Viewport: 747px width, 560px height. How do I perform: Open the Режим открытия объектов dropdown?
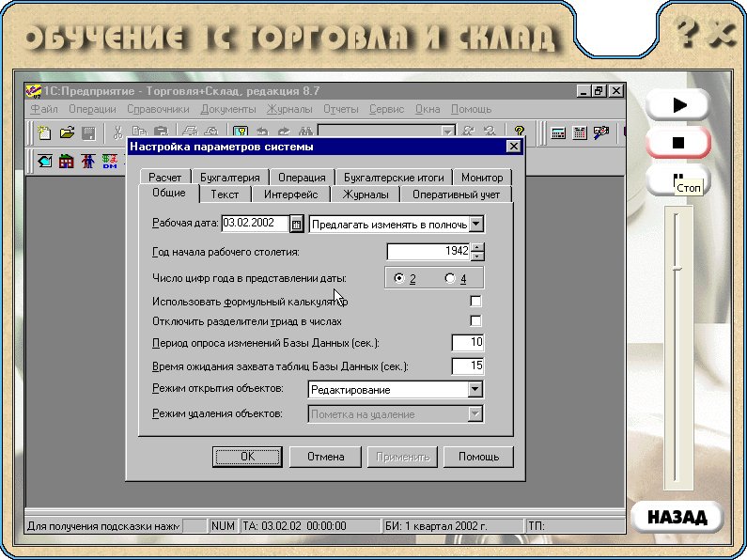point(475,389)
